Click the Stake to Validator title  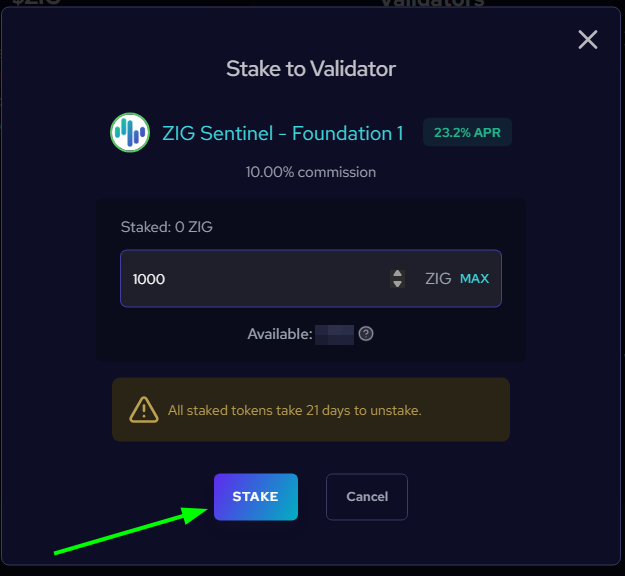(311, 69)
